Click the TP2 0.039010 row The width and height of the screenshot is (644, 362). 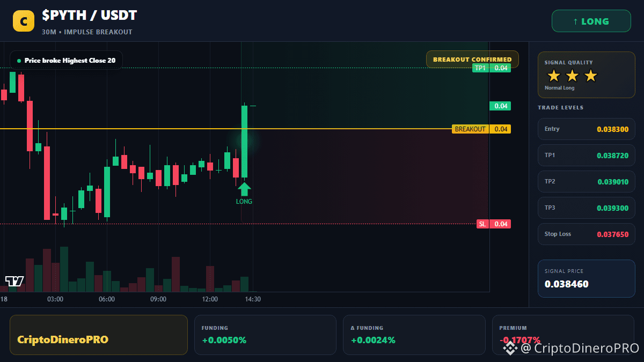click(586, 182)
